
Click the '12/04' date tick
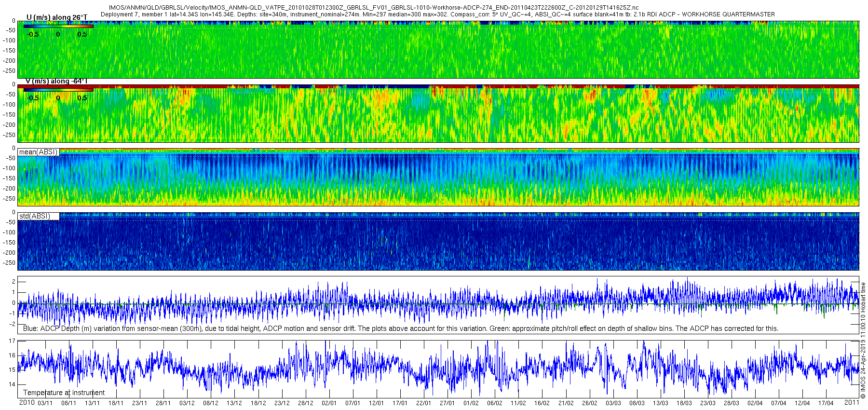tap(802, 403)
